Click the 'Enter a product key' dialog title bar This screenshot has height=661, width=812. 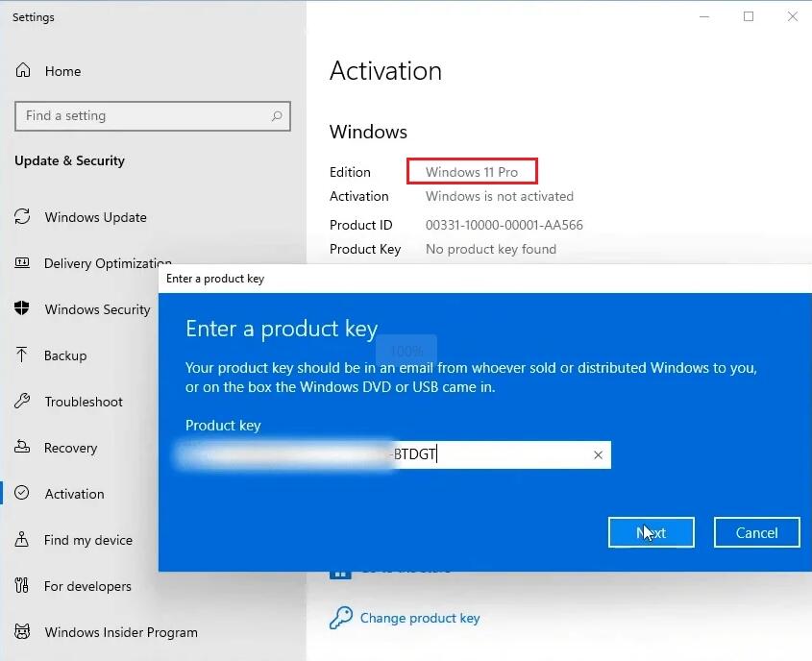[x=484, y=279]
